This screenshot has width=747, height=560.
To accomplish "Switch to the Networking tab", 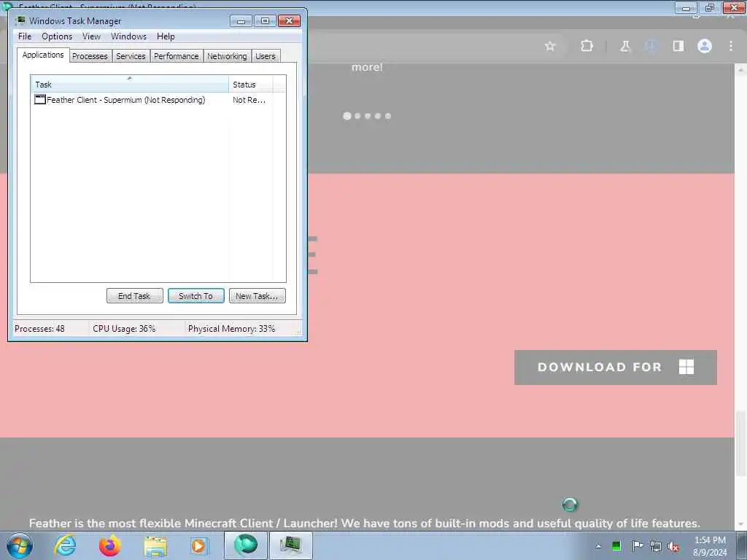I will tap(227, 56).
